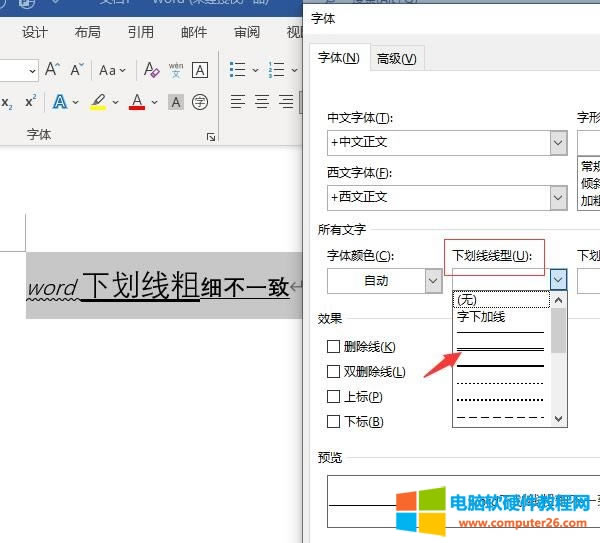This screenshot has height=543, width=600.
Task: Switch to the 高级 tab
Action: (396, 58)
